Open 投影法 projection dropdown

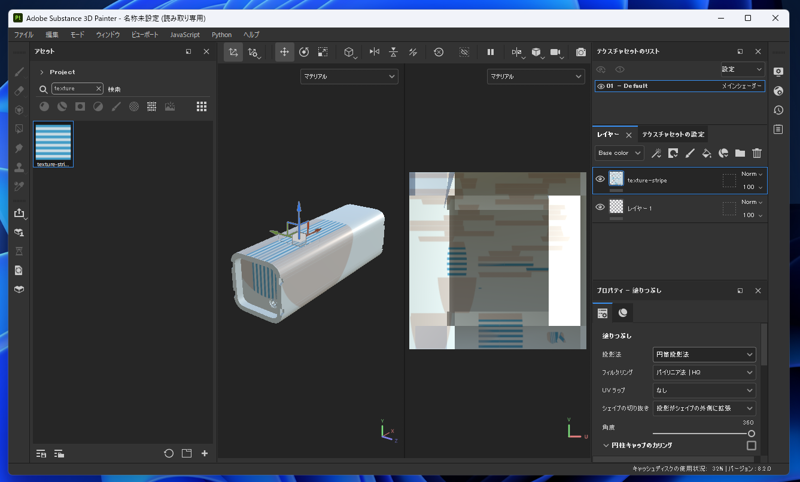[704, 354]
